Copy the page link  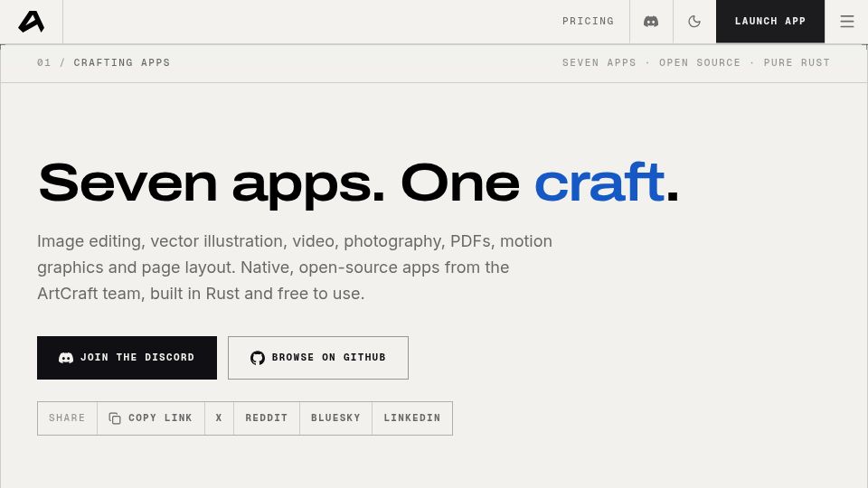(x=151, y=418)
